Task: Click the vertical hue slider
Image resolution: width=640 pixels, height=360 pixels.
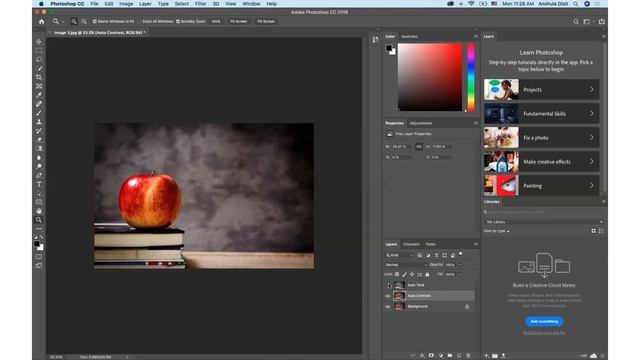Action: click(x=471, y=77)
